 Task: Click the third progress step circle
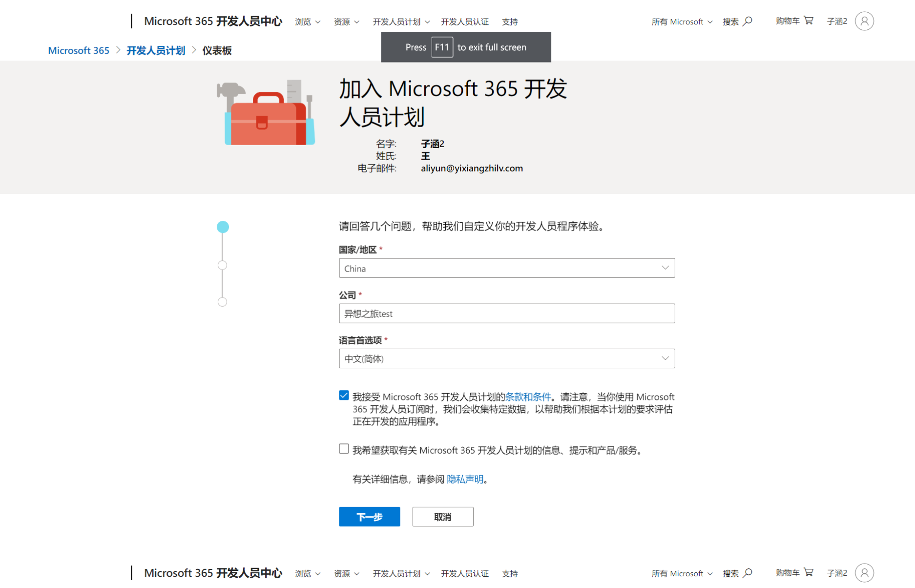(222, 302)
